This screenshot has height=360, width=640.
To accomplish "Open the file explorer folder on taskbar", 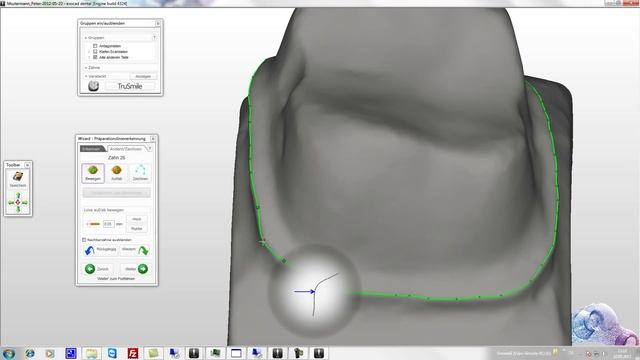I will pyautogui.click(x=91, y=353).
